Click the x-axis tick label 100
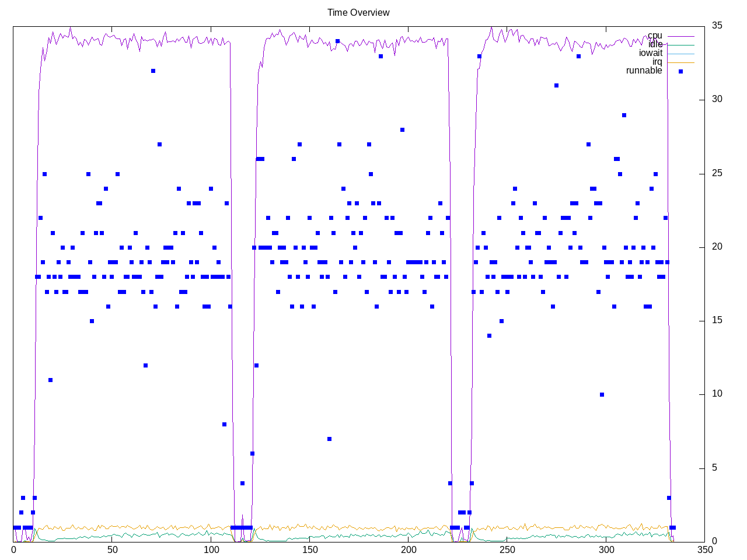Screen dimensions: 747x560 pyautogui.click(x=211, y=549)
